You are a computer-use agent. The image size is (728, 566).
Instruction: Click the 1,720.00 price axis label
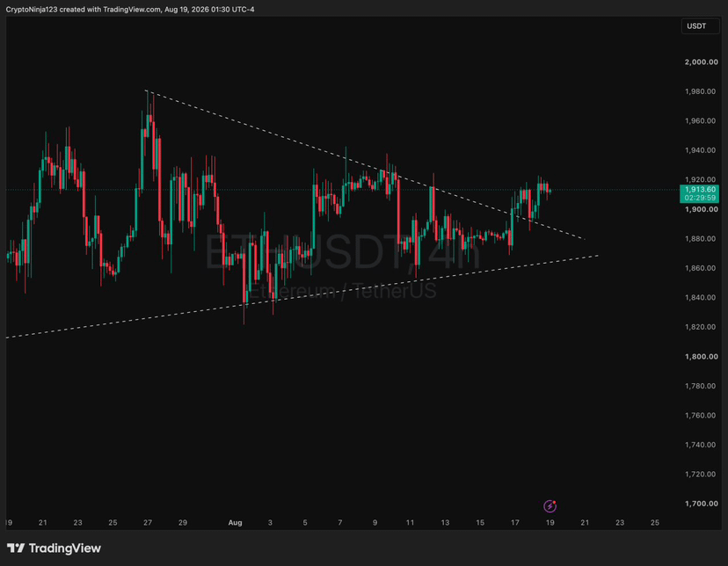coord(700,474)
